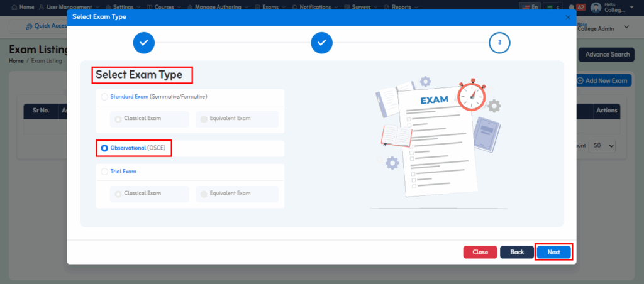Open the count dropdown showing 50
The image size is (644, 284).
tap(603, 145)
